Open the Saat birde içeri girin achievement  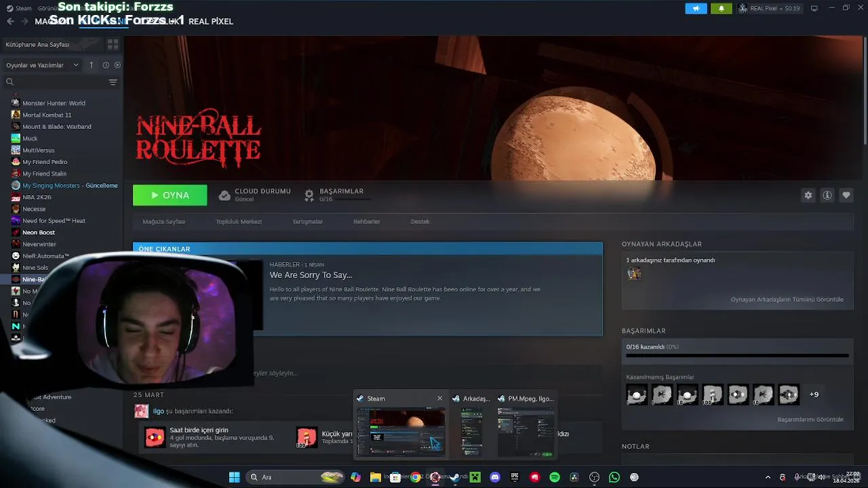[x=199, y=430]
